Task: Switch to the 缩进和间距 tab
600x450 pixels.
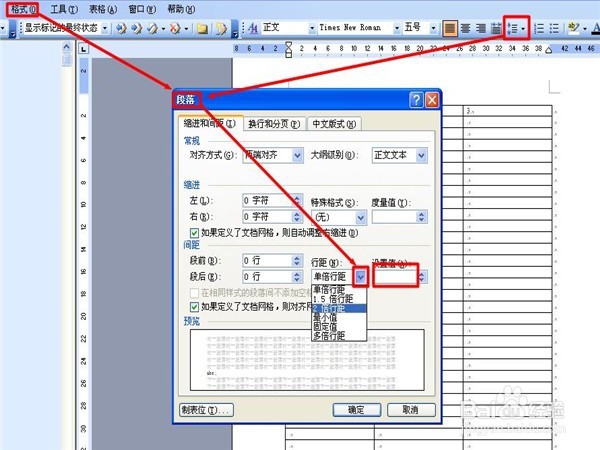Action: pos(210,123)
